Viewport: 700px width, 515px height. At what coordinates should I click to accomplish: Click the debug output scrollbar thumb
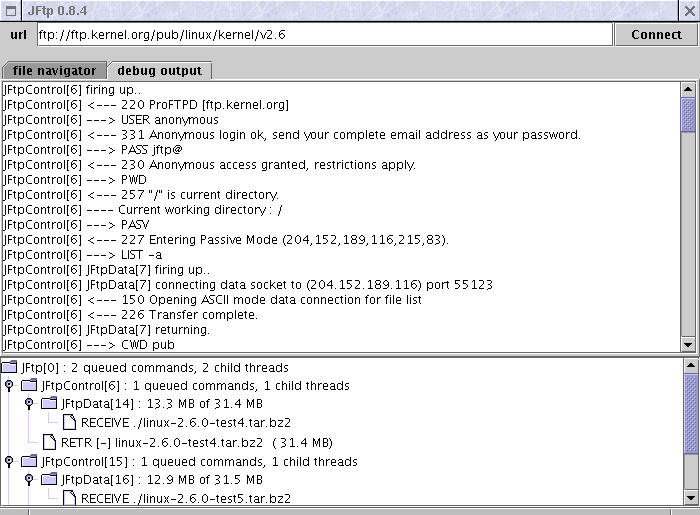point(688,115)
